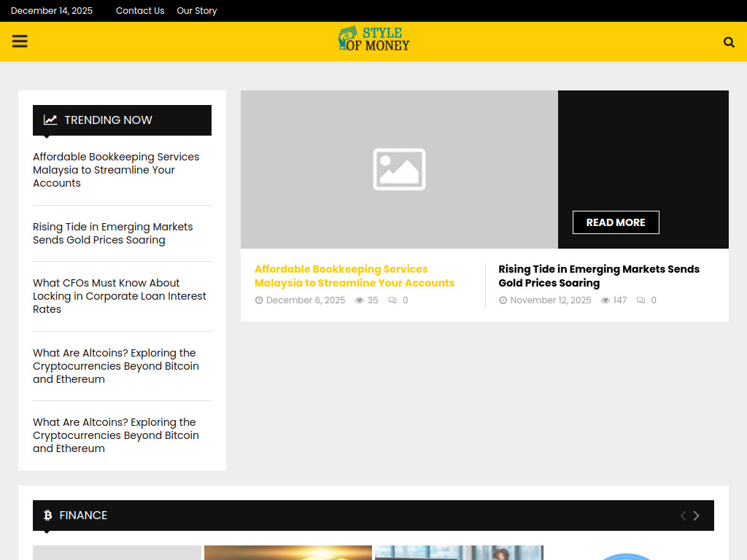Open featured Rising Tide gold prices headline

point(598,276)
